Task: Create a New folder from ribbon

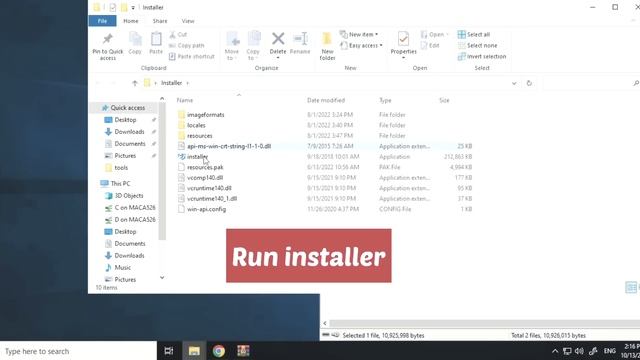Action: (x=327, y=46)
